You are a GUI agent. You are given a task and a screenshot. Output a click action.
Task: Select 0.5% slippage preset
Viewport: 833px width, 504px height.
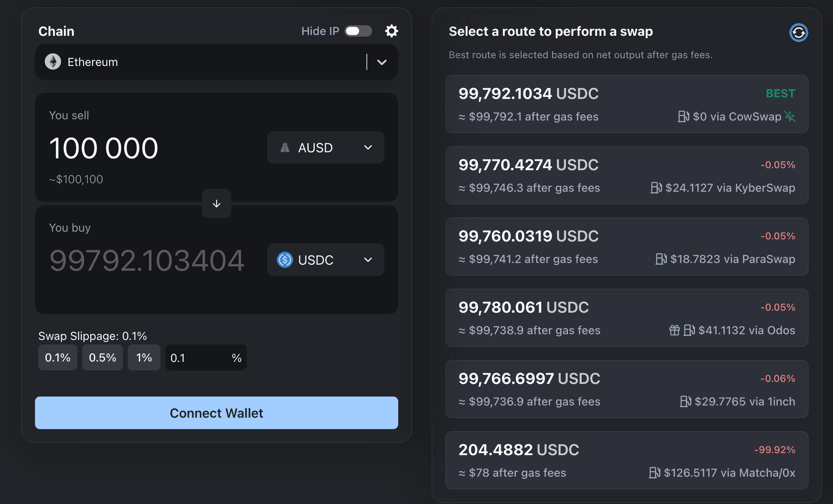pyautogui.click(x=102, y=357)
